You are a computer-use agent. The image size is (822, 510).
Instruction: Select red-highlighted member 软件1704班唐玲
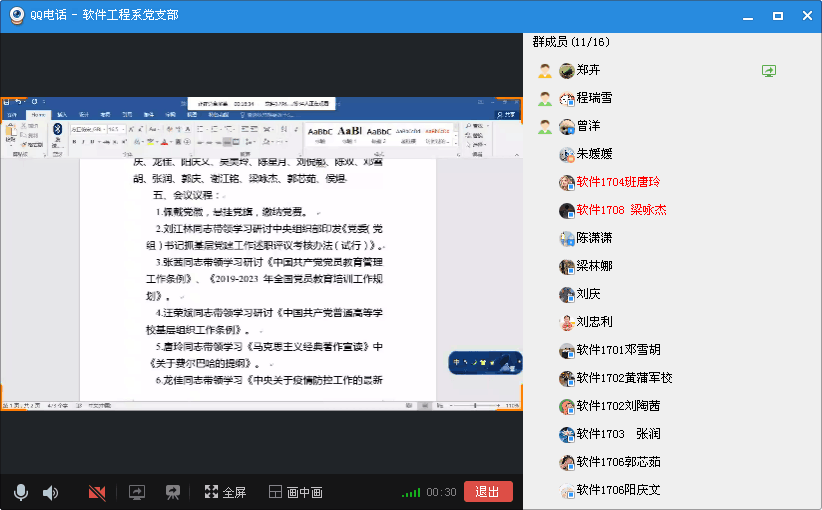pyautogui.click(x=618, y=182)
